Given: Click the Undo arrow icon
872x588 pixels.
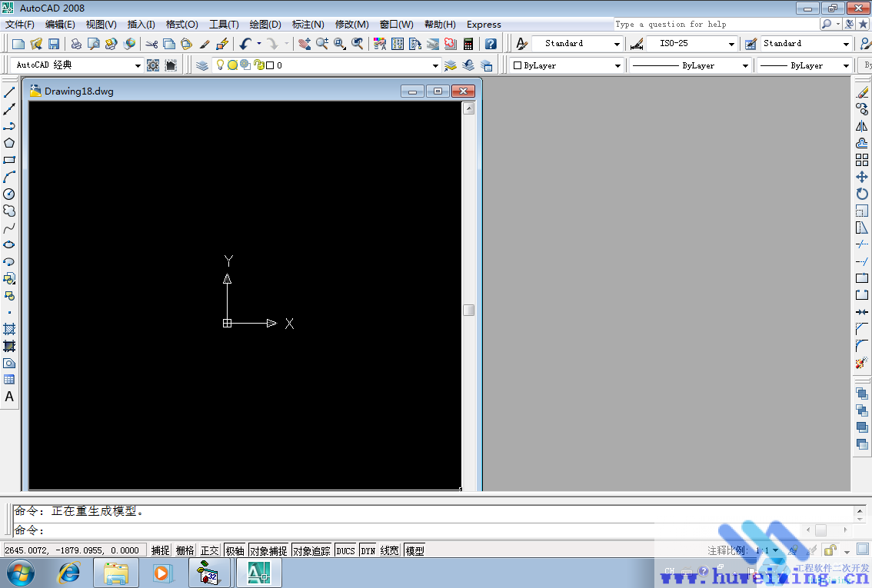Looking at the screenshot, I should tap(245, 44).
